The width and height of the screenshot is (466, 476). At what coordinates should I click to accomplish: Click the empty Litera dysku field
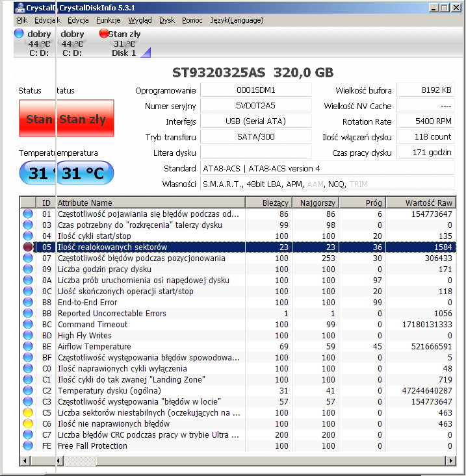tap(256, 152)
